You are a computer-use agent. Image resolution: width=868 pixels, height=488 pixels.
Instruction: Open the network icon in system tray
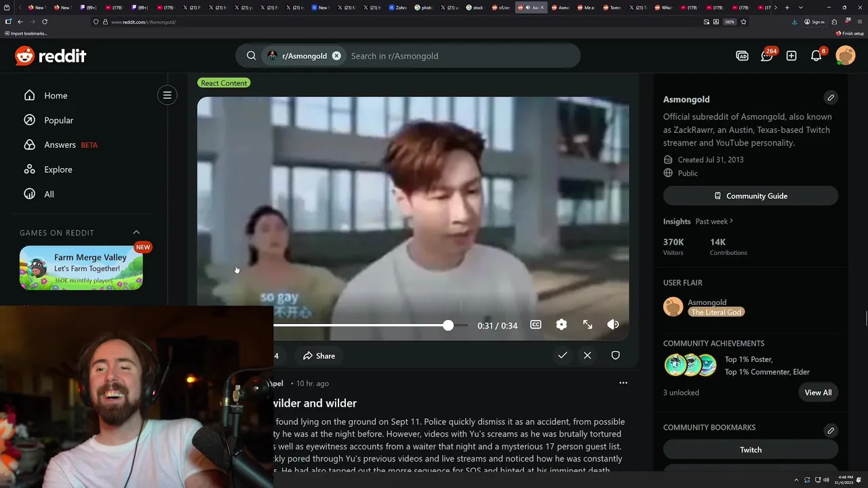(x=816, y=480)
